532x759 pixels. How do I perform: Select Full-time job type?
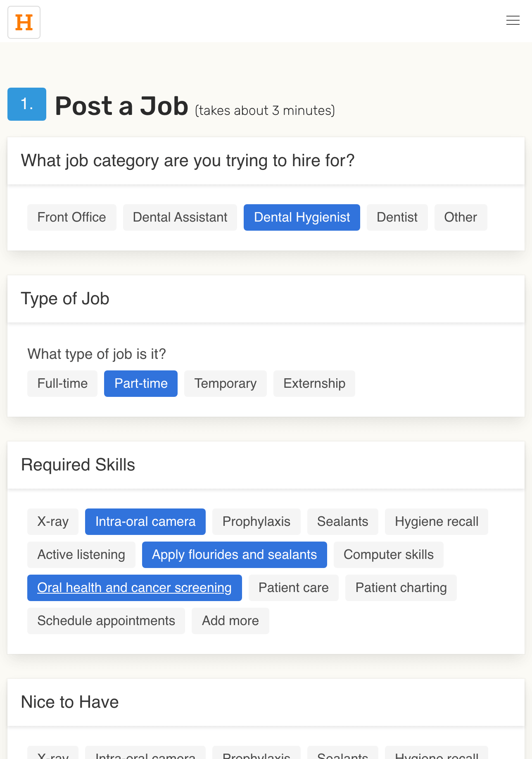[x=62, y=384]
